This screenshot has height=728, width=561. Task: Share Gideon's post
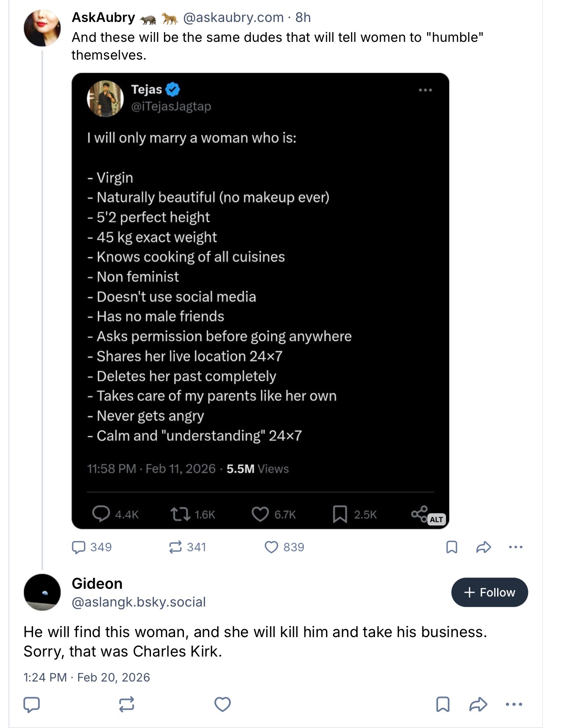click(478, 704)
